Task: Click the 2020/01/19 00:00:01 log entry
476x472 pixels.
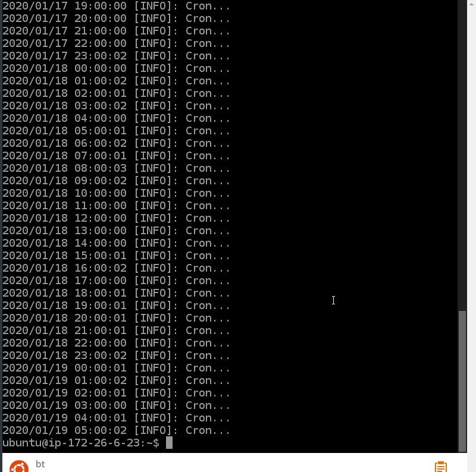Action: click(116, 367)
